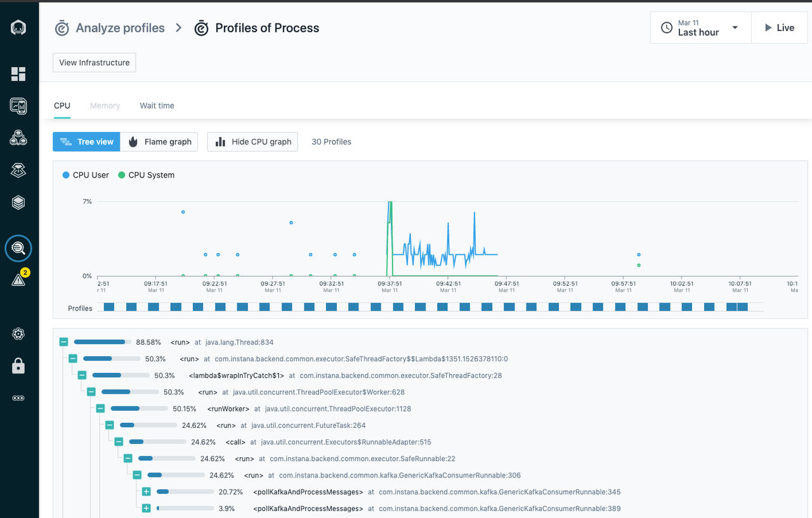Open the settings gear icon in sidebar

point(18,334)
